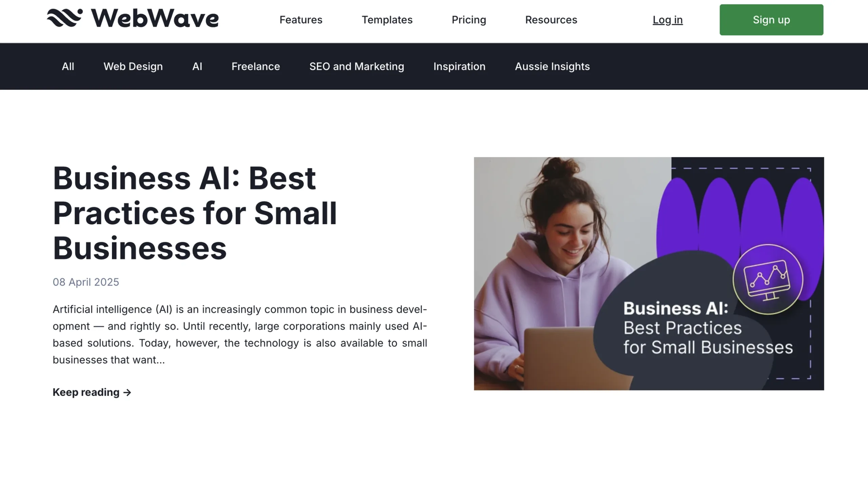Show Freelance category articles
The height and width of the screenshot is (482, 868).
pyautogui.click(x=256, y=66)
